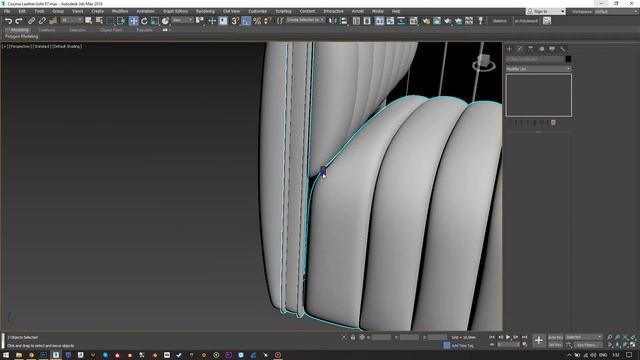Open the Animation menu
Image resolution: width=640 pixels, height=360 pixels.
click(145, 11)
